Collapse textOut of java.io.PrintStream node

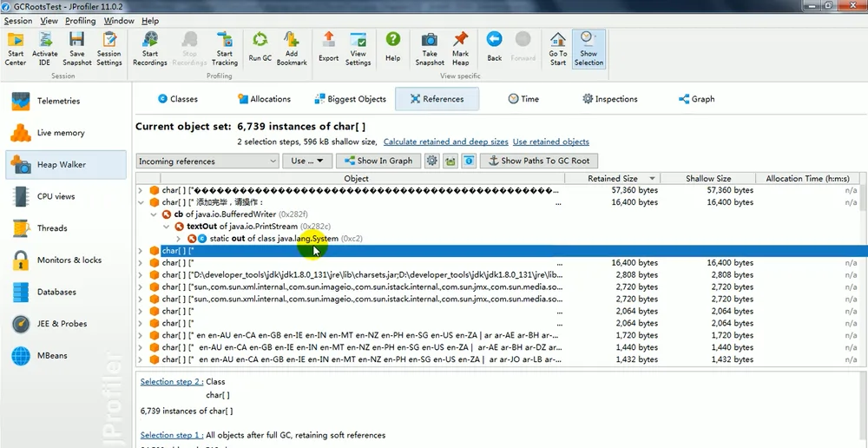pyautogui.click(x=166, y=227)
